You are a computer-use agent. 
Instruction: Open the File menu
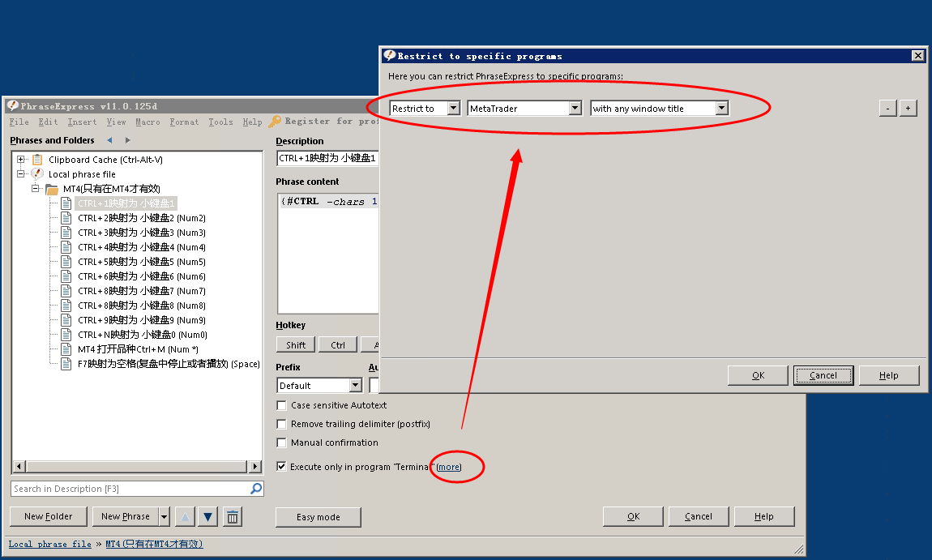tap(19, 122)
